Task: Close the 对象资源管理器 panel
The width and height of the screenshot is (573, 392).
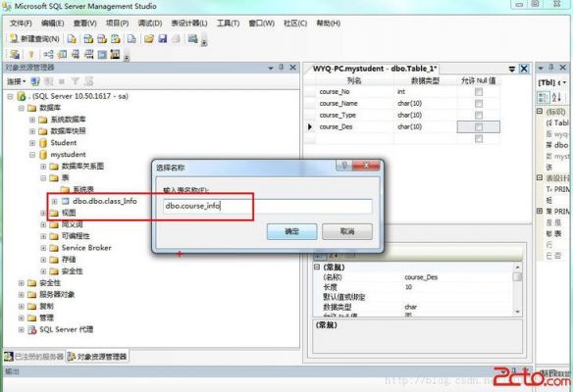Action: tap(293, 68)
